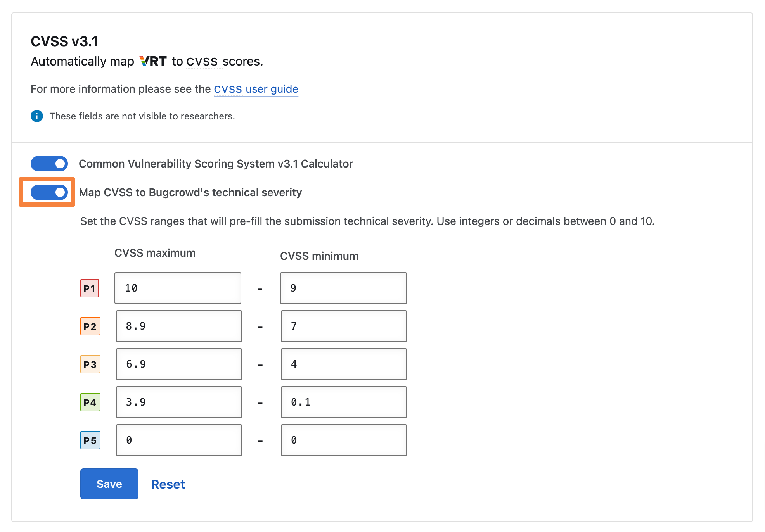Click the 'Set the CVSS ranges' description text

(367, 221)
